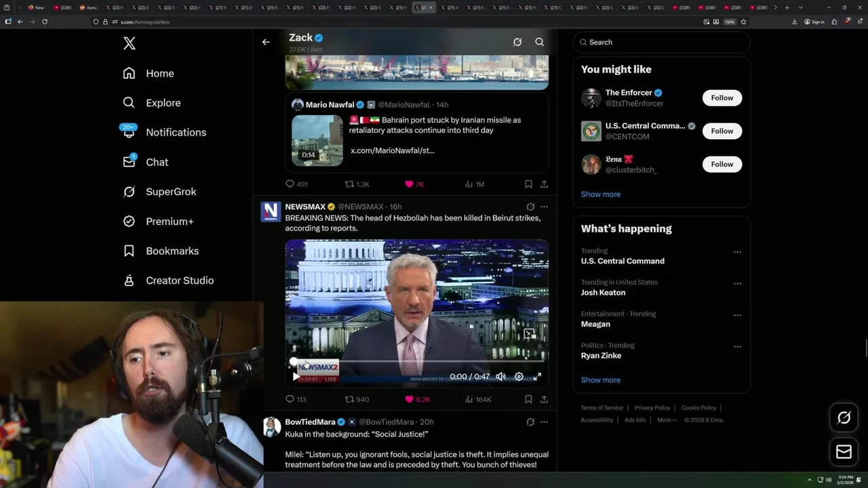
Task: Unlike the NEWSMAX post with 6.2K likes
Action: 417,399
